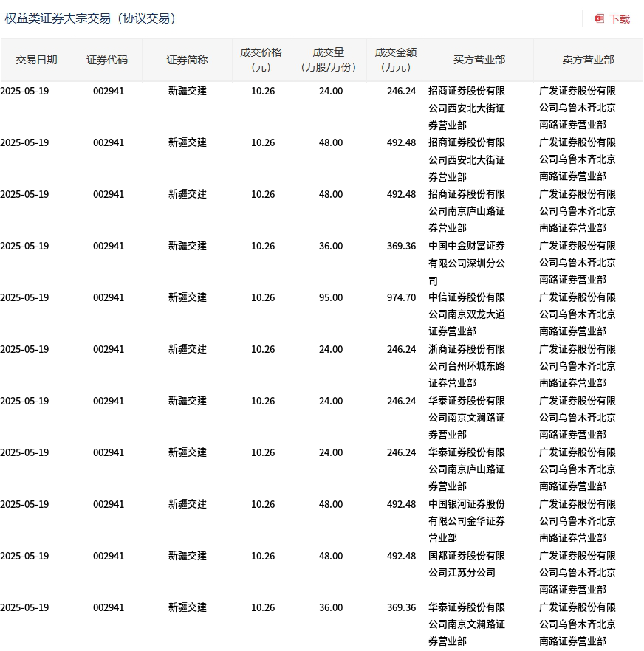Viewport: 644px width, 651px height.
Task: Click the 交易日期 column header
Action: 37,60
